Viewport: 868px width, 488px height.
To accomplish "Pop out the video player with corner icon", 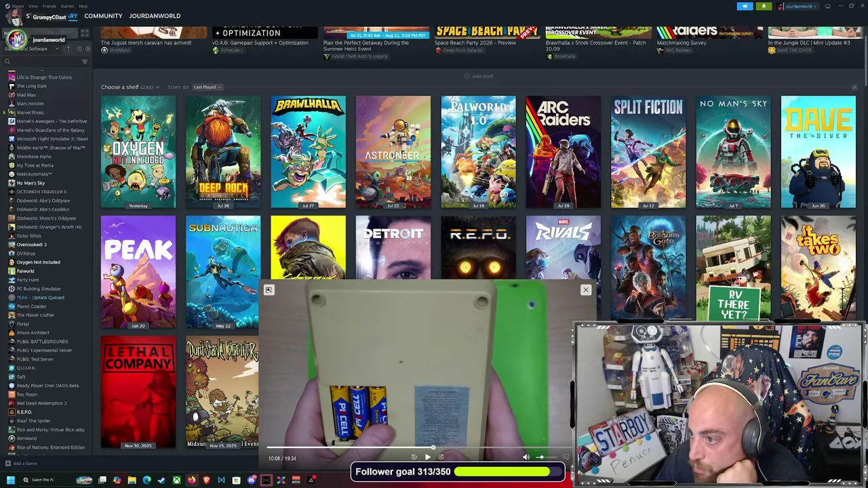I will pos(269,290).
